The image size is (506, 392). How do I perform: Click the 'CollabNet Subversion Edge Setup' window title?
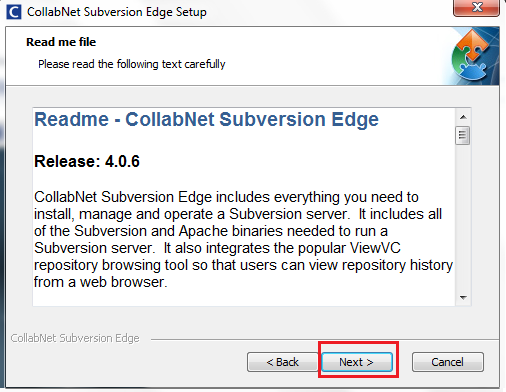pyautogui.click(x=117, y=12)
